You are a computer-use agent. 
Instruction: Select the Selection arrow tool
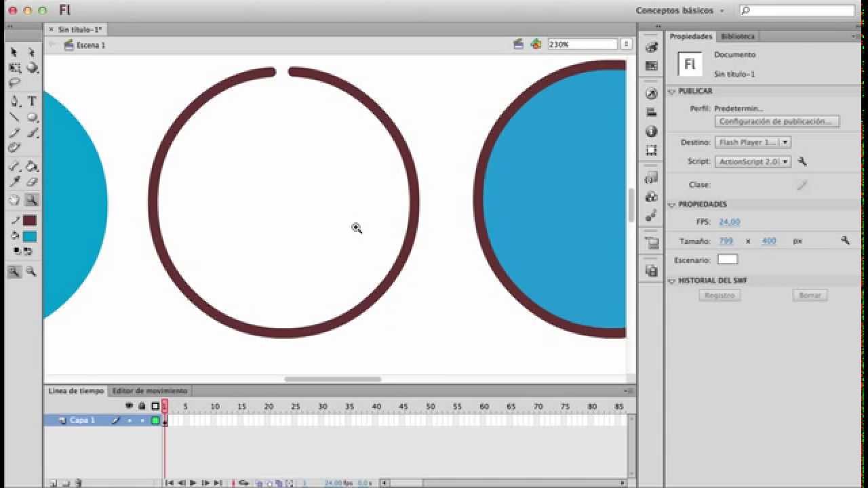point(14,52)
